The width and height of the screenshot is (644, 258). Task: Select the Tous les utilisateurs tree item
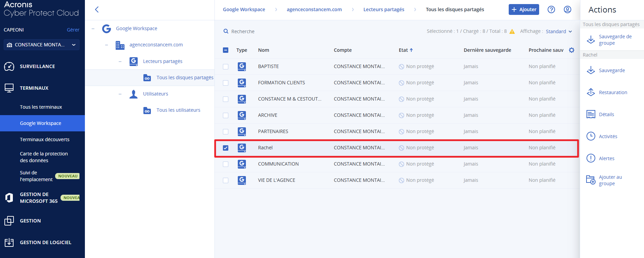click(x=178, y=110)
